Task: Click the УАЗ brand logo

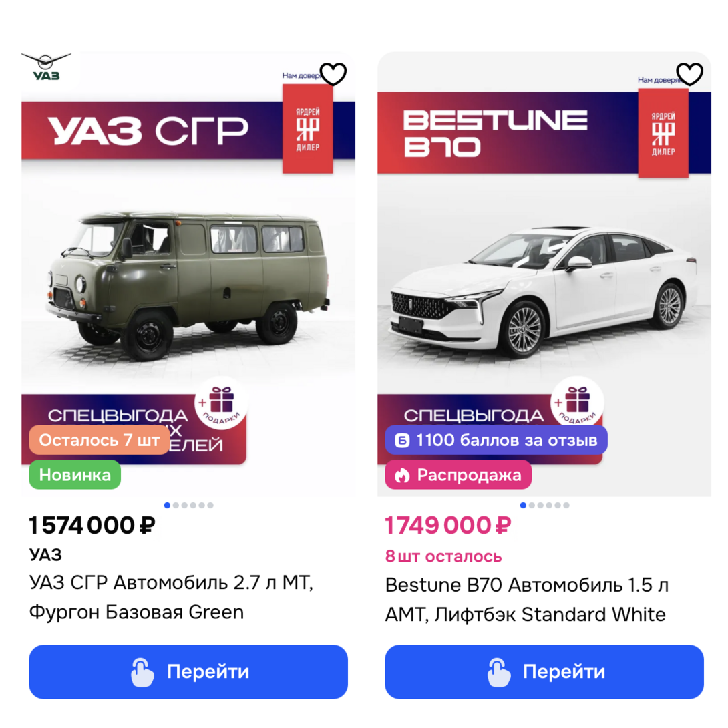Action: click(46, 67)
